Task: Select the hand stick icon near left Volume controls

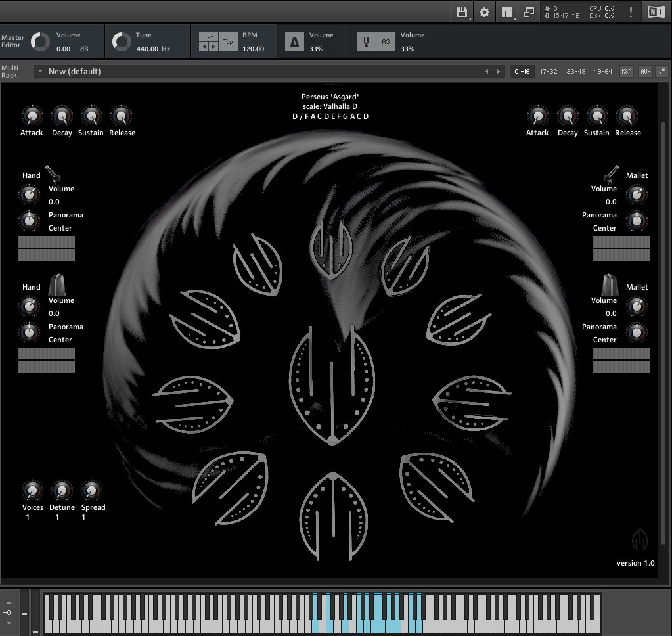Action: click(x=53, y=171)
